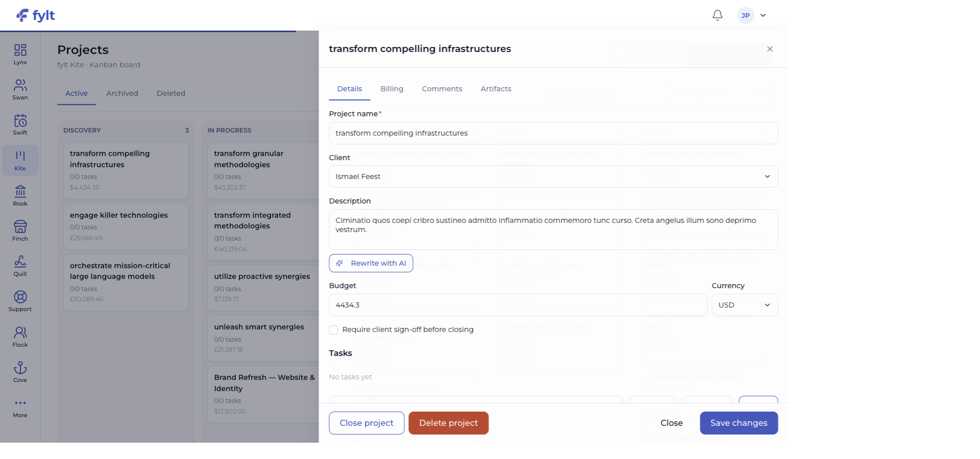Focus the Project name input field

point(553,133)
